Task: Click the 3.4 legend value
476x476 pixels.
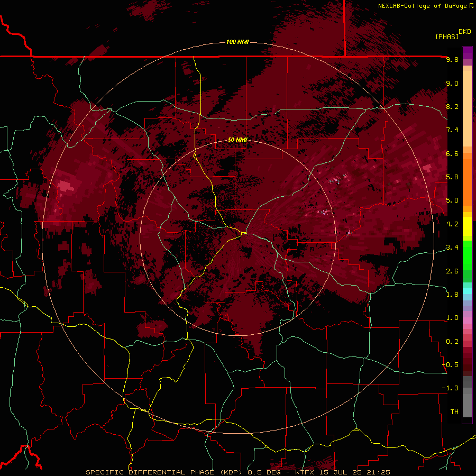Action: (x=452, y=248)
